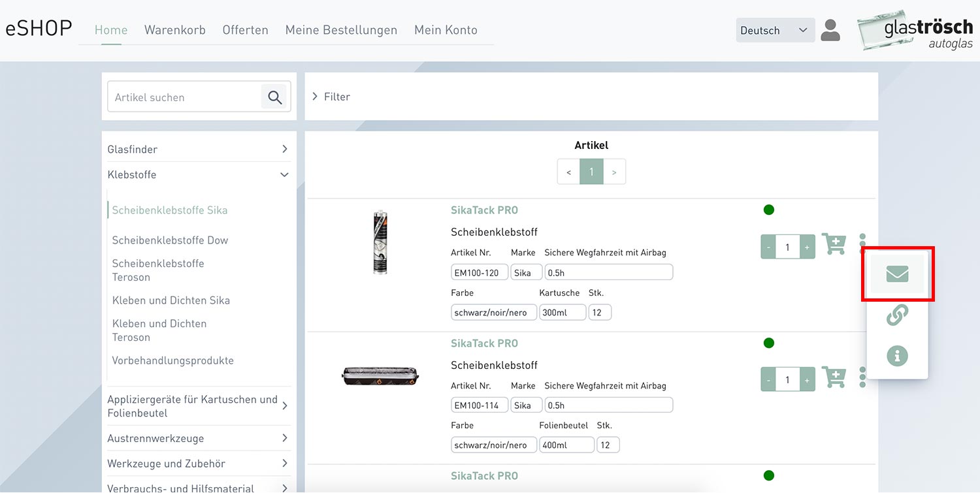Show article info icon in popup
980x493 pixels.
(898, 356)
